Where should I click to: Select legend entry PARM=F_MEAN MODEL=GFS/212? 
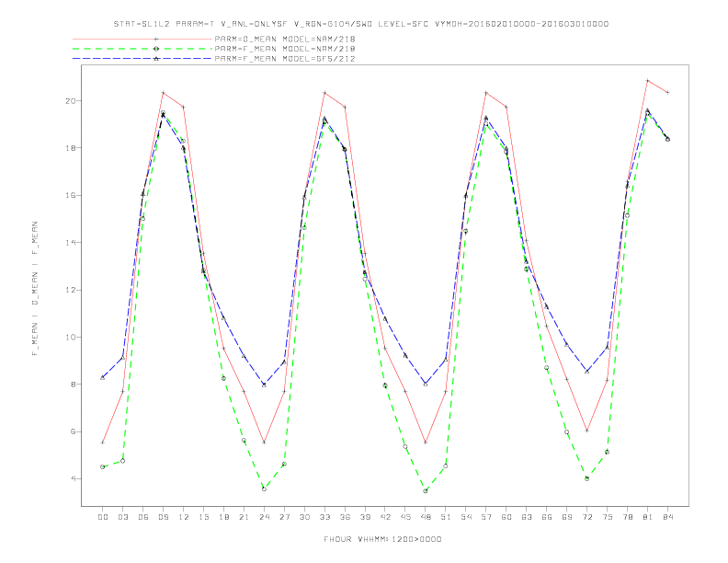click(285, 59)
